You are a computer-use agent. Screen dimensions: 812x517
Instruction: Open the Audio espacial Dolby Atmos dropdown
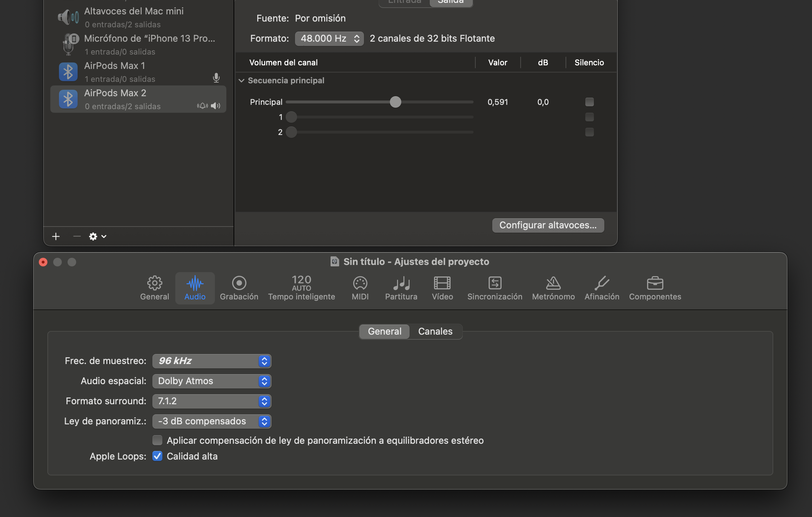[x=212, y=381]
